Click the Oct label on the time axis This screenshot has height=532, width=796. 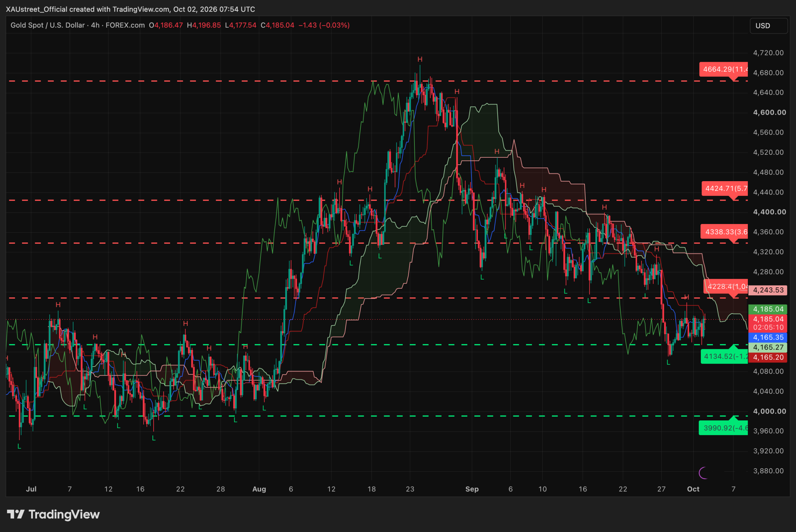pyautogui.click(x=693, y=489)
